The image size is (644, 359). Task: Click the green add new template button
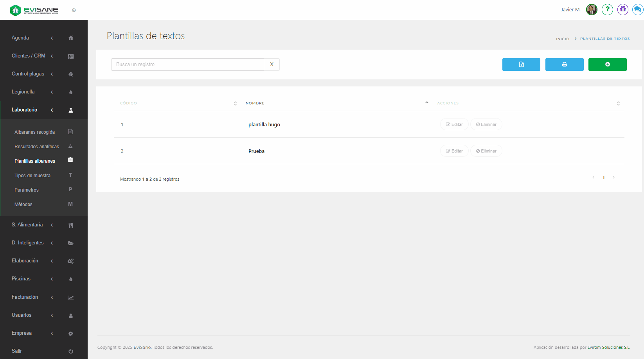(x=607, y=65)
